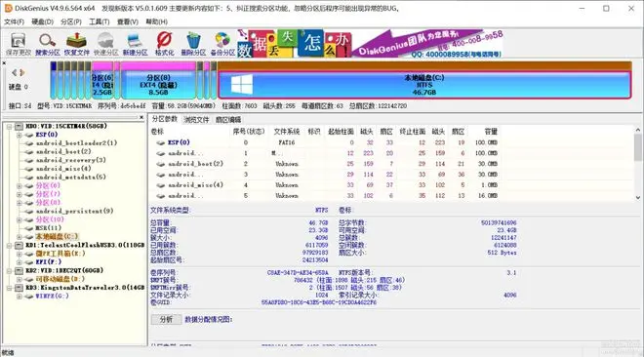This screenshot has height=357, width=644.
Task: Select android_boot(2) in the tree
Action: coord(63,152)
